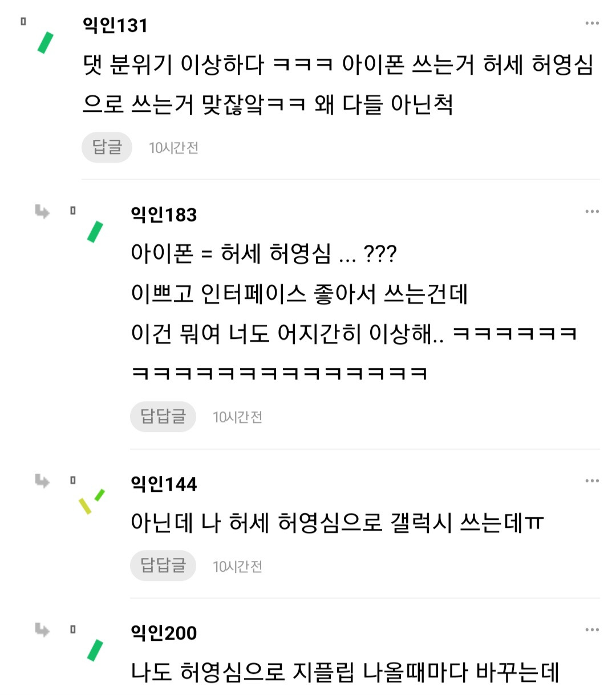Select the 익인144 username
This screenshot has width=616, height=695.
164,484
